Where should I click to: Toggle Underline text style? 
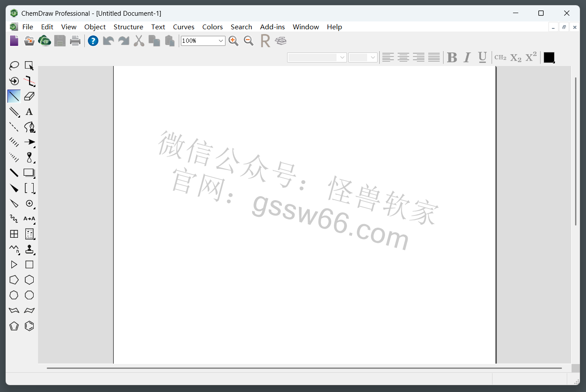482,57
